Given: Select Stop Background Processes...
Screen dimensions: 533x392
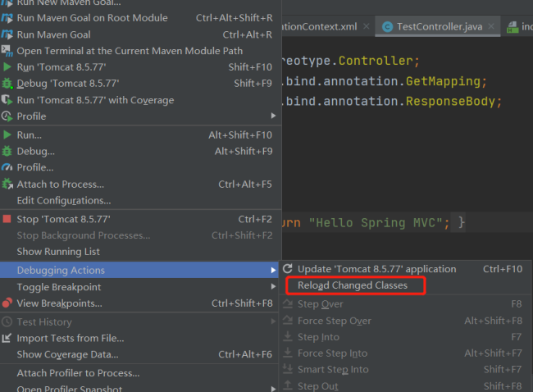Looking at the screenshot, I should pos(141,235).
